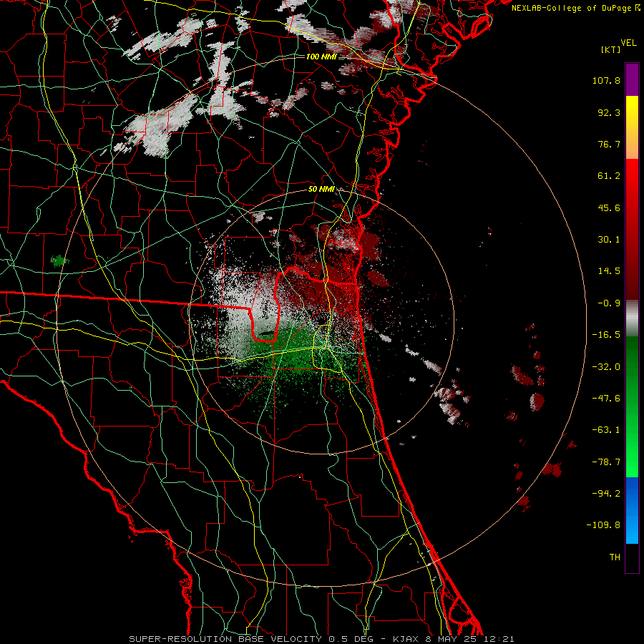Click the -109.8 velocity scale value
The image size is (644, 644).
tap(603, 525)
